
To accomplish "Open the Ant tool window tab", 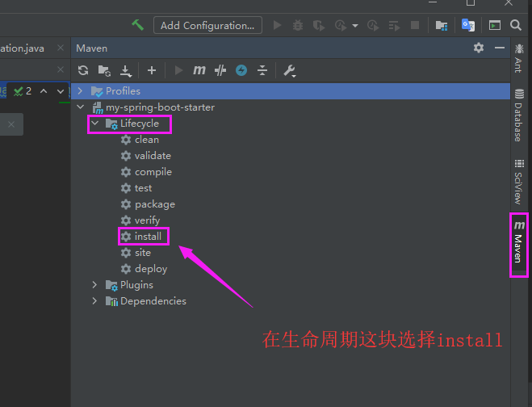I will pos(519,58).
